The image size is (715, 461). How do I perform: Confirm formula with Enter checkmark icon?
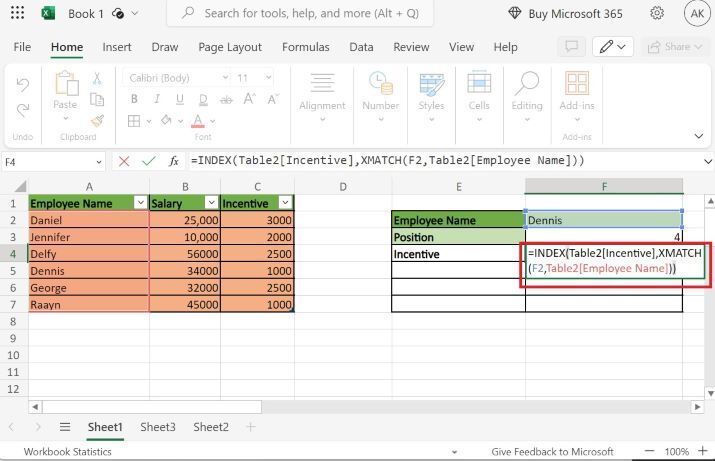coord(148,161)
